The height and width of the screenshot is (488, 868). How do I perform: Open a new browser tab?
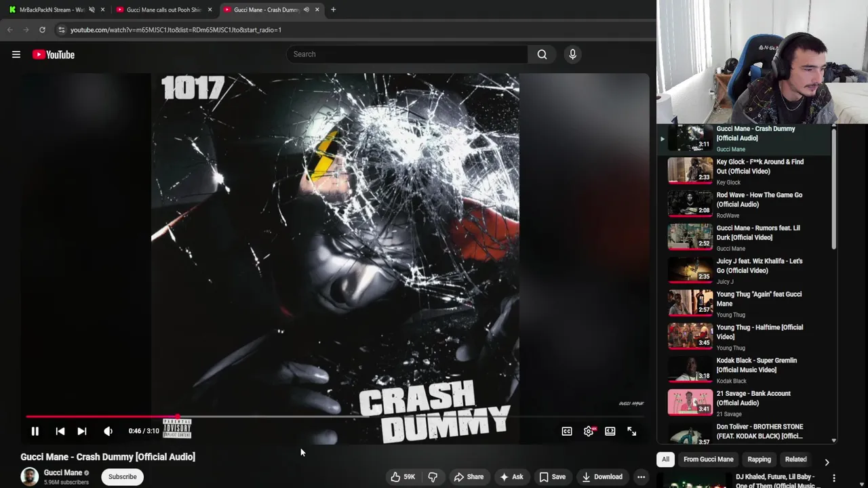point(333,9)
